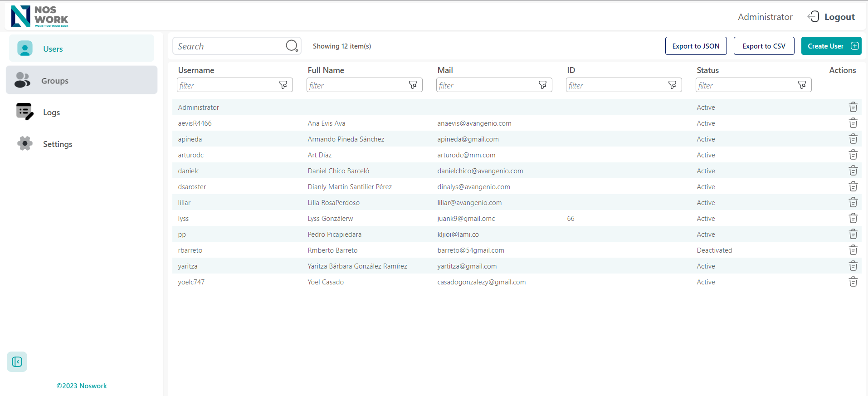This screenshot has height=396, width=868.
Task: Open the Users section label
Action: tap(53, 49)
